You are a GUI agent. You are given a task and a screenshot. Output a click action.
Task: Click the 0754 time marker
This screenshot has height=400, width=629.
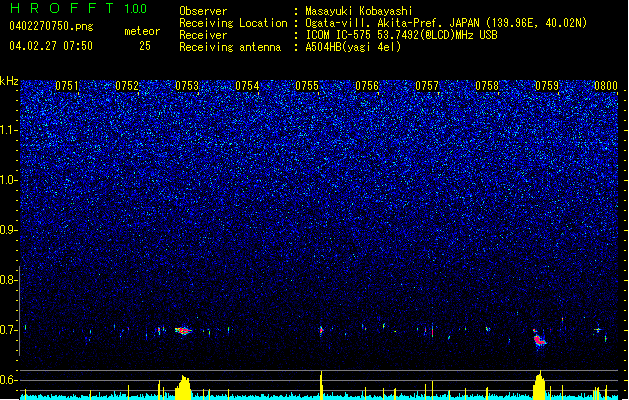tap(247, 86)
